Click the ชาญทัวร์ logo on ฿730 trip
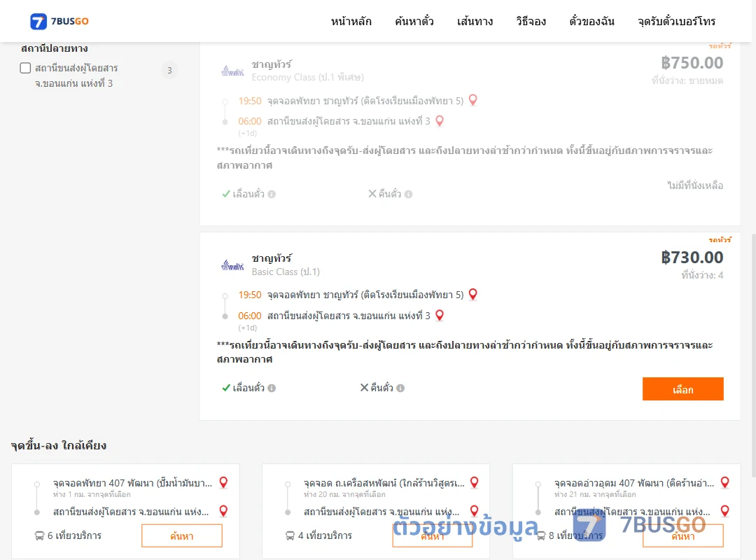 click(232, 265)
